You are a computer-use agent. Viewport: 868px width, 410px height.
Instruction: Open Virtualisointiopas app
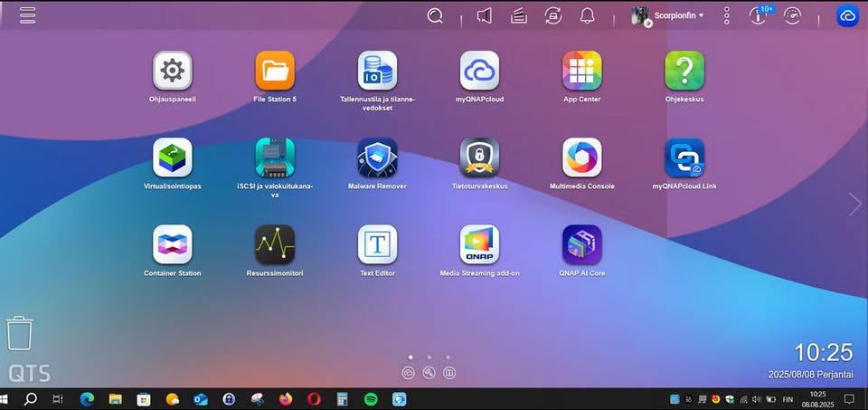[172, 157]
